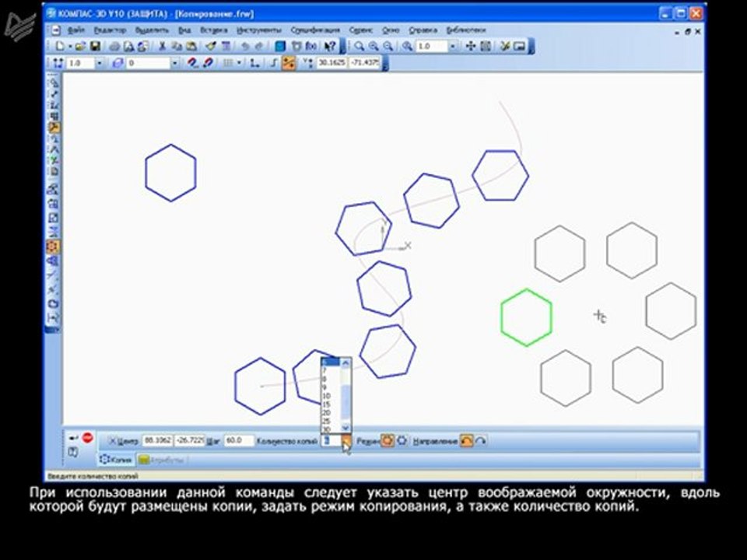Open the blue Library Manager icon
The height and width of the screenshot is (560, 747).
click(x=281, y=46)
